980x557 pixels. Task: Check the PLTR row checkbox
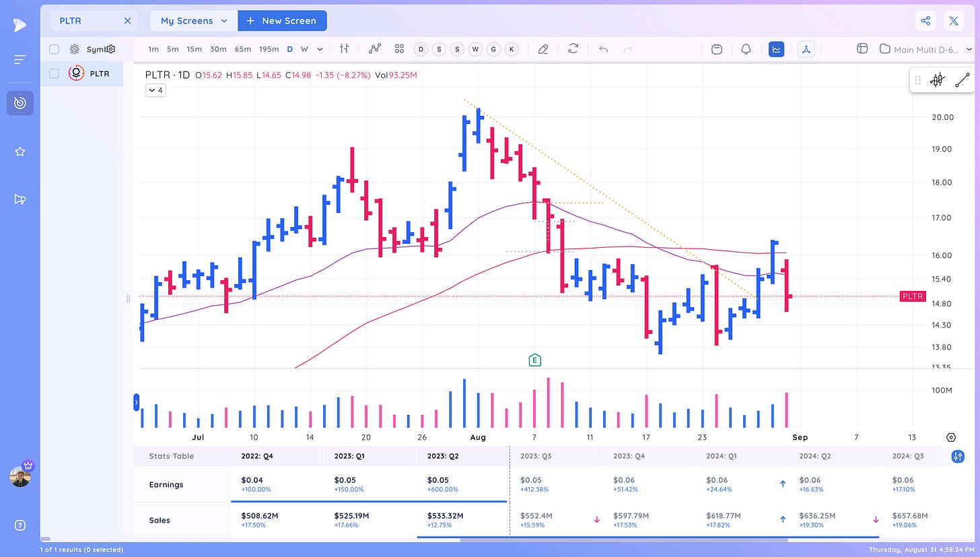click(x=54, y=73)
